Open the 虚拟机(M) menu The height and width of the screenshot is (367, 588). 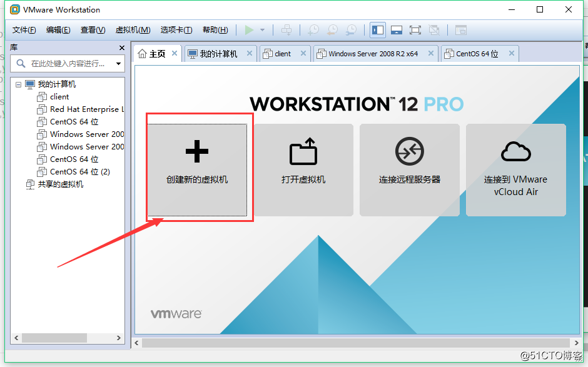pos(133,30)
